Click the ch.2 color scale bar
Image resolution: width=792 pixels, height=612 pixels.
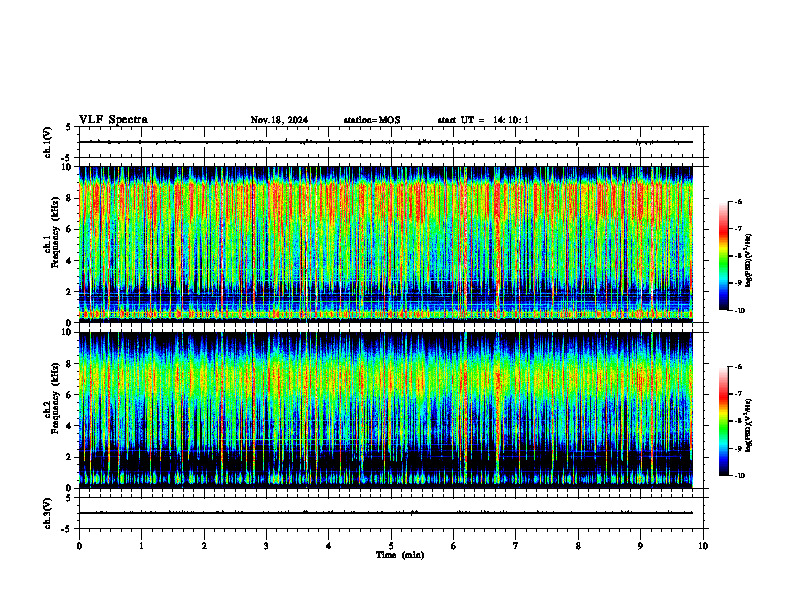click(723, 421)
